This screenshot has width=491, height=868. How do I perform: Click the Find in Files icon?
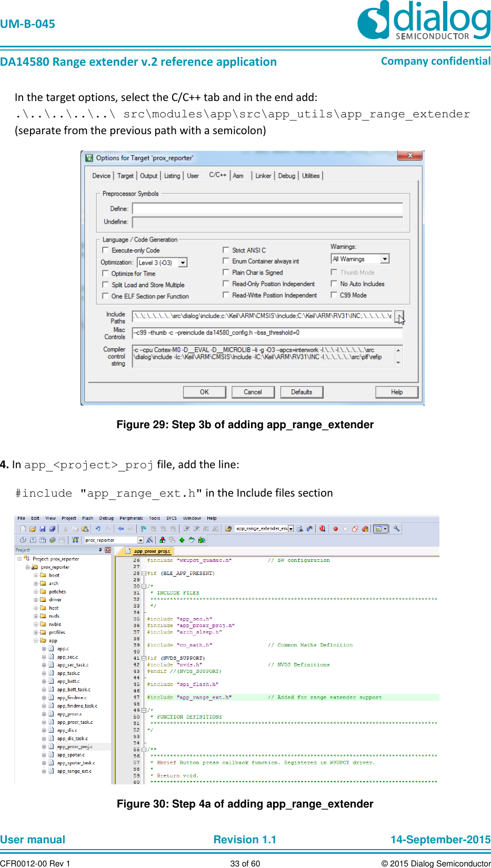tap(228, 529)
